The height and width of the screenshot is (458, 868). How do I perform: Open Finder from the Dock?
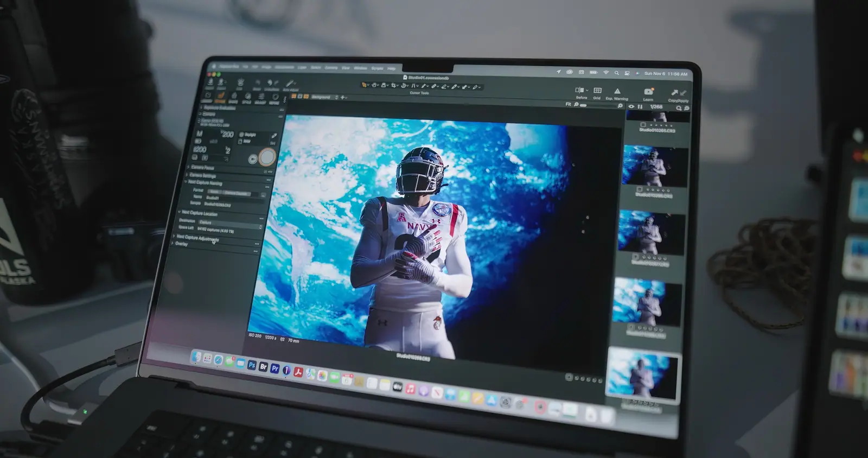click(x=196, y=357)
